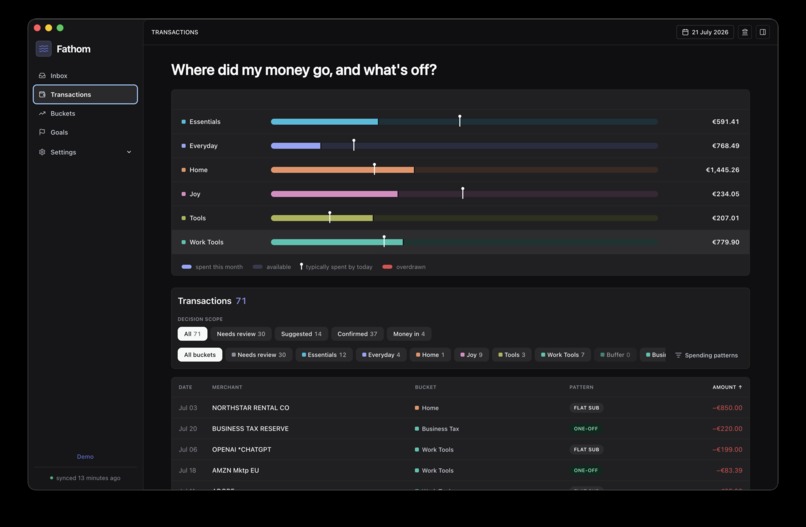Viewport: 806px width, 527px height.
Task: Click the Merchant column header
Action: 227,387
